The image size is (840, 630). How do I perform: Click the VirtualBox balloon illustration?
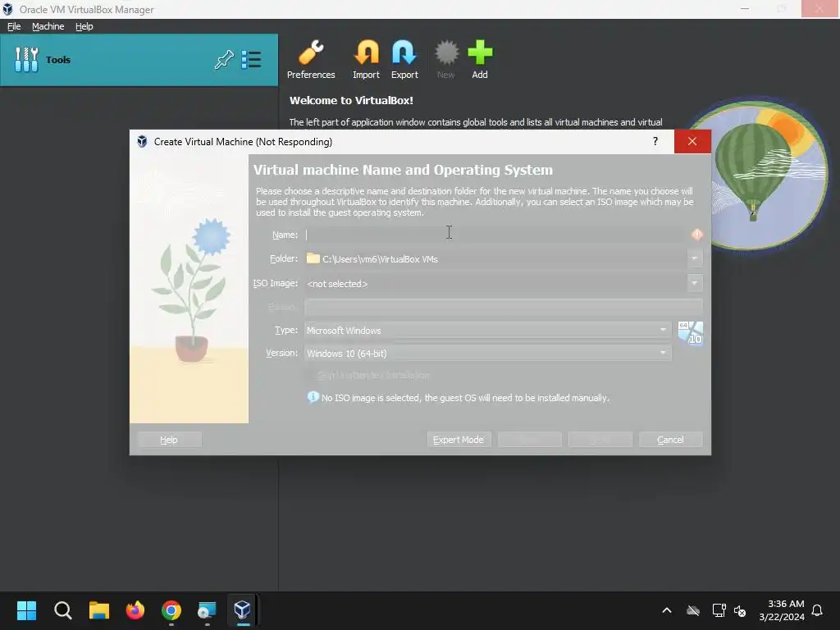[759, 174]
